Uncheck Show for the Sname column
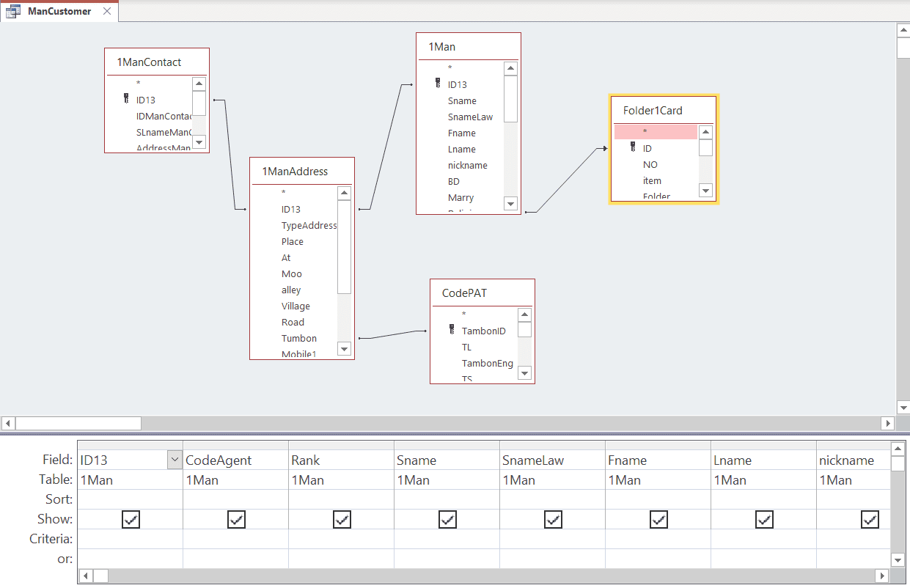This screenshot has width=910, height=588. click(447, 519)
